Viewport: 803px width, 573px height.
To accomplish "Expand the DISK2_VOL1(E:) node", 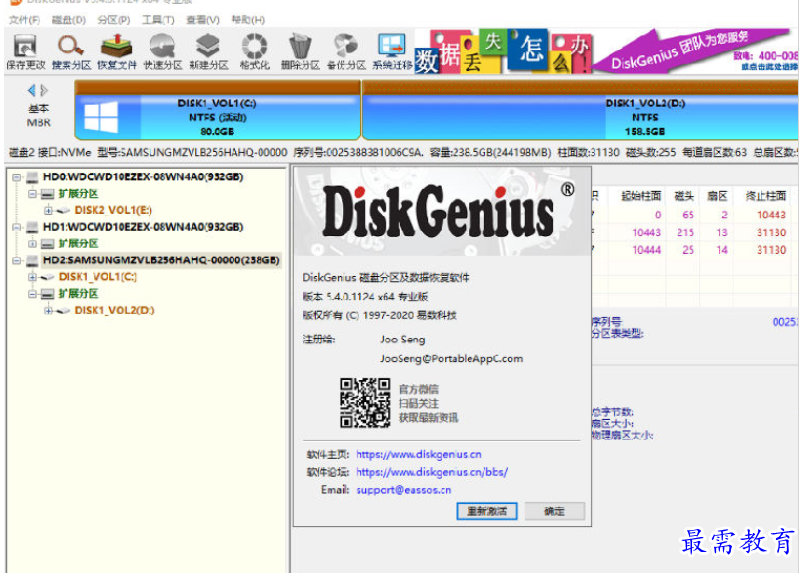I will coord(48,210).
